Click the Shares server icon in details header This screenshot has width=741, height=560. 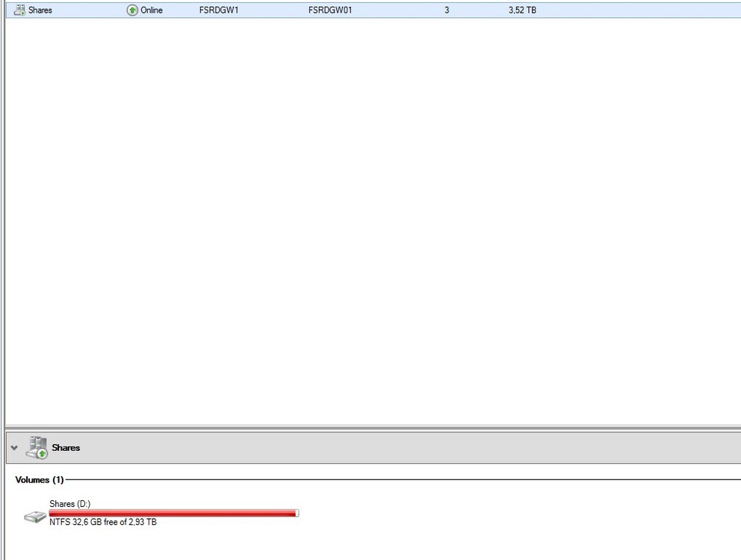pos(36,448)
